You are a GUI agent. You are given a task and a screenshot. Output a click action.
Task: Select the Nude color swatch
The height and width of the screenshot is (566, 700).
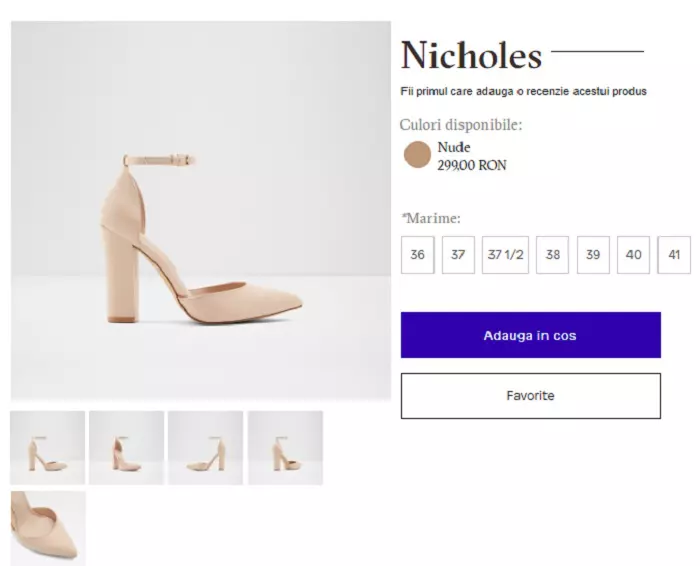(417, 155)
